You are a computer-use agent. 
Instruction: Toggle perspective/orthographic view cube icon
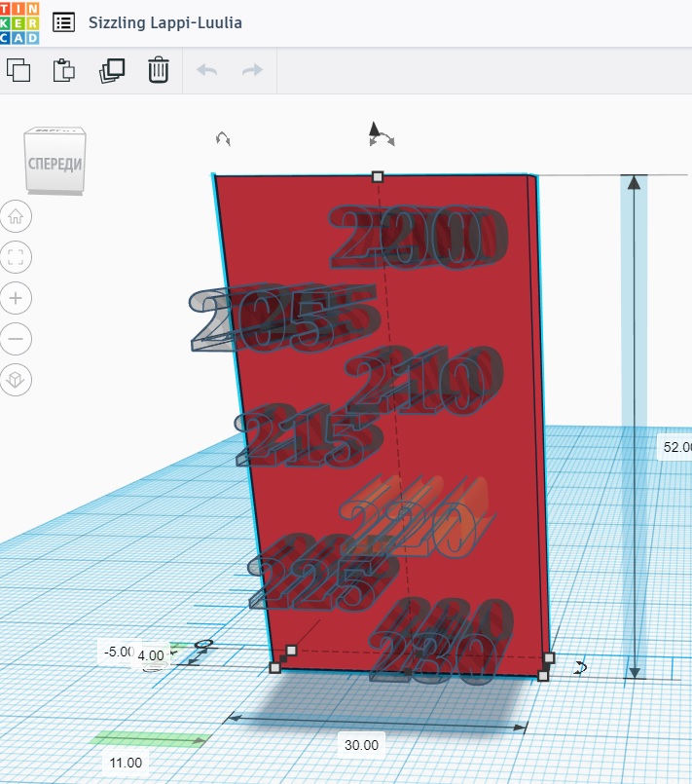[18, 380]
